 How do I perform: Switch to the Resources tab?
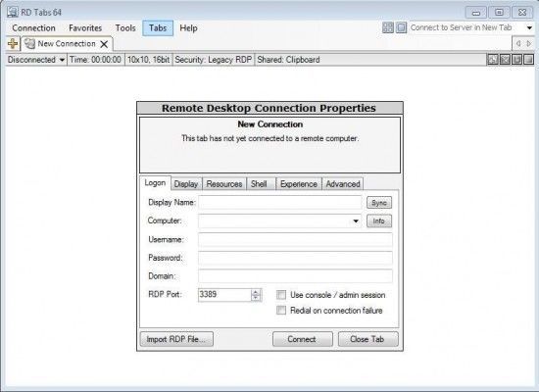tap(224, 184)
